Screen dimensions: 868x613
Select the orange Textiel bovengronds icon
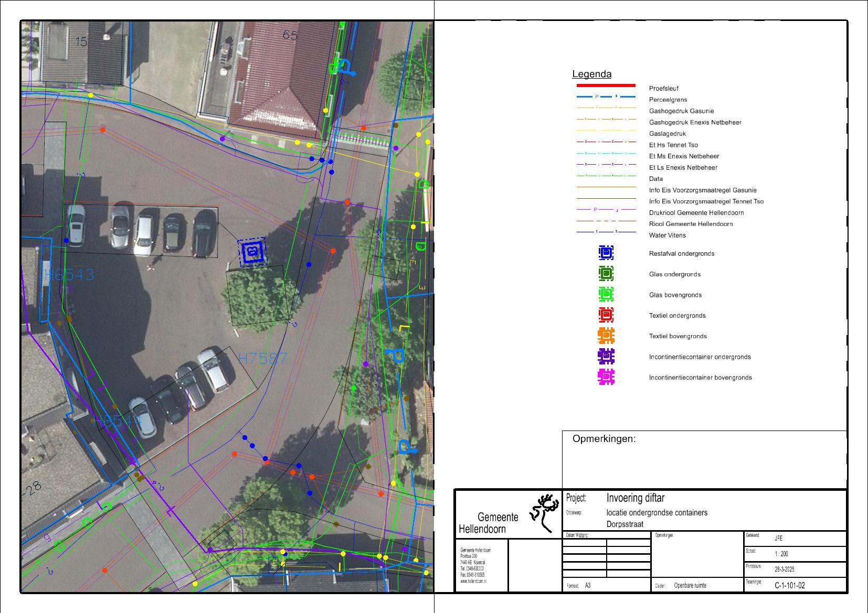tap(606, 336)
